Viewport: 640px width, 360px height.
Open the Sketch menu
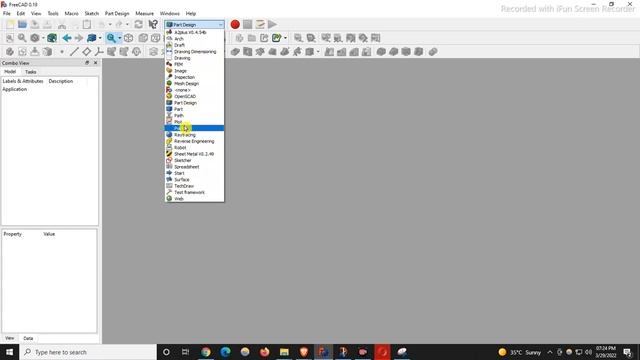pyautogui.click(x=92, y=13)
